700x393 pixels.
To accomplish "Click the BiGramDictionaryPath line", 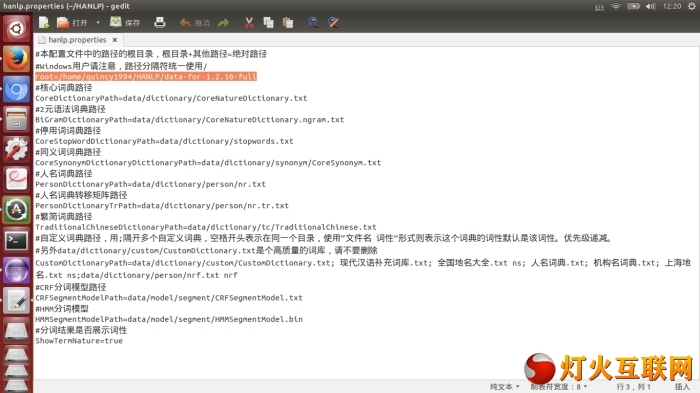I will coord(189,120).
